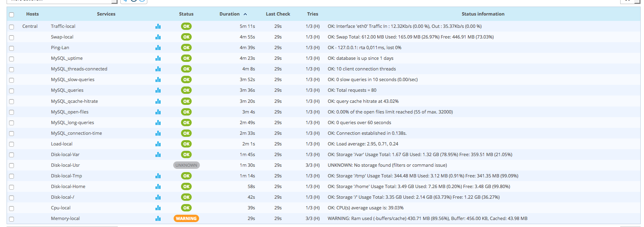644x227 pixels.
Task: Click the gray UNKNOWN status badge
Action: tap(186, 165)
